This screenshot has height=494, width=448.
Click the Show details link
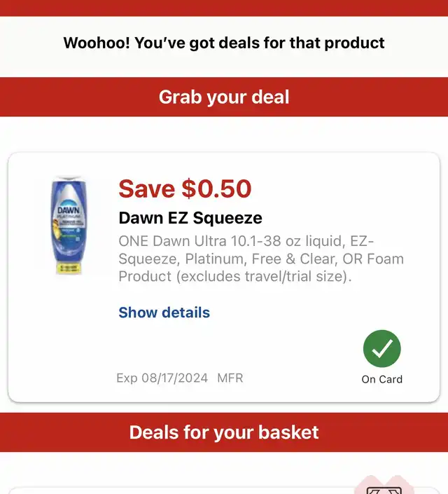164,313
